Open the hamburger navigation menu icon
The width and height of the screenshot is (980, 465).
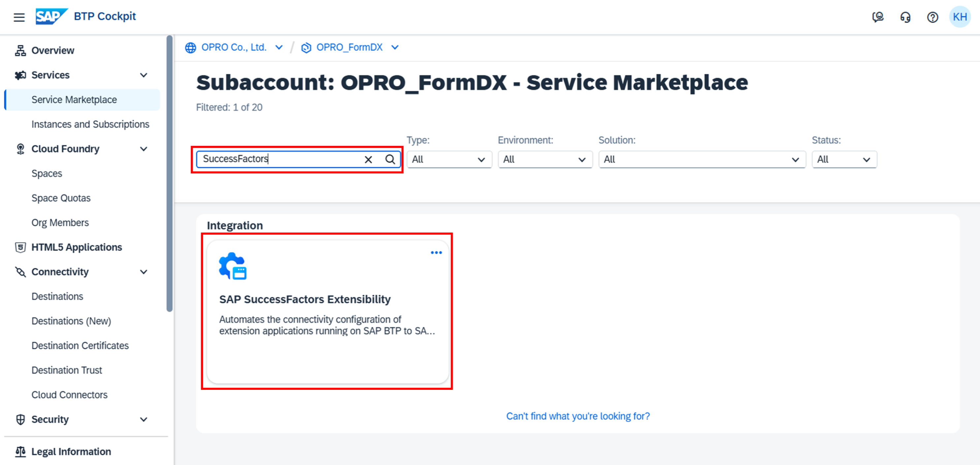[x=19, y=17]
